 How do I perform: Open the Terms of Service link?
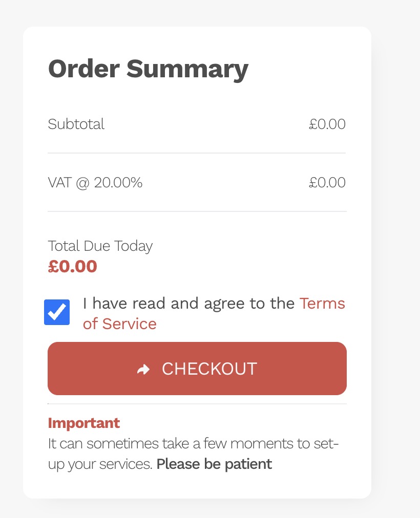click(x=322, y=304)
